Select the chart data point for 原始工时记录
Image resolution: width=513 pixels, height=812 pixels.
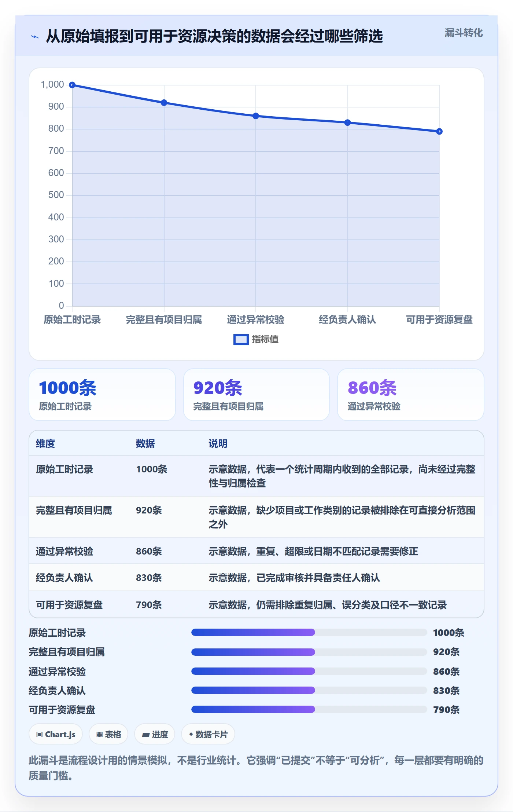pos(73,85)
